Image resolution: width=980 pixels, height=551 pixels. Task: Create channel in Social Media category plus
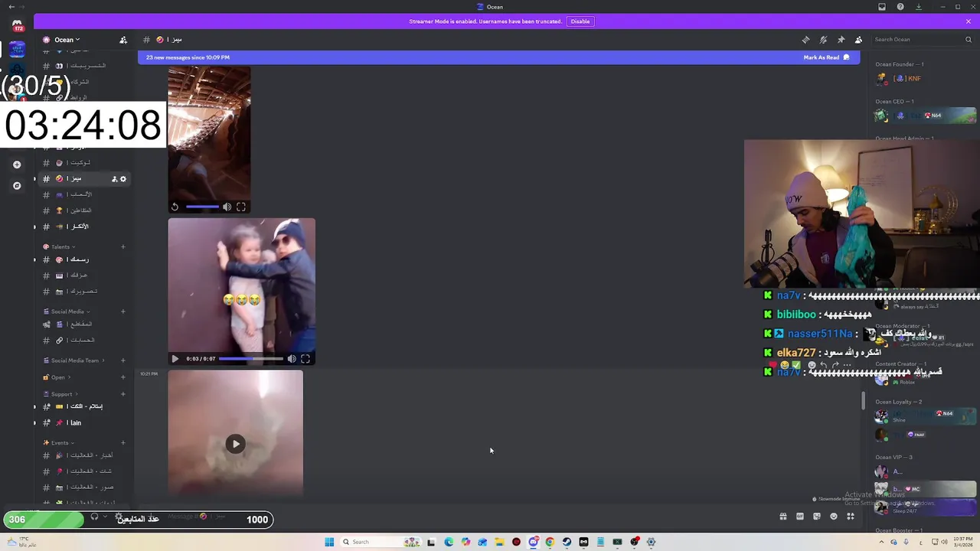coord(123,311)
